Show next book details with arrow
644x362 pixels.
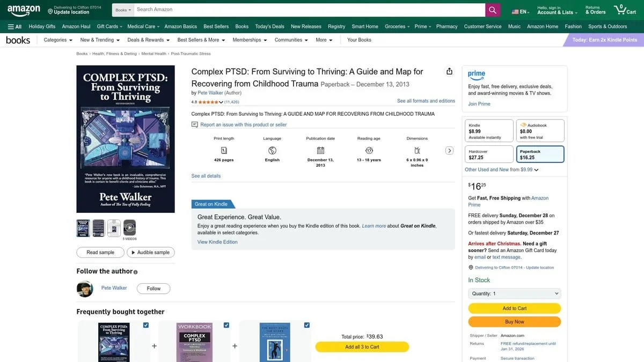[x=450, y=151]
